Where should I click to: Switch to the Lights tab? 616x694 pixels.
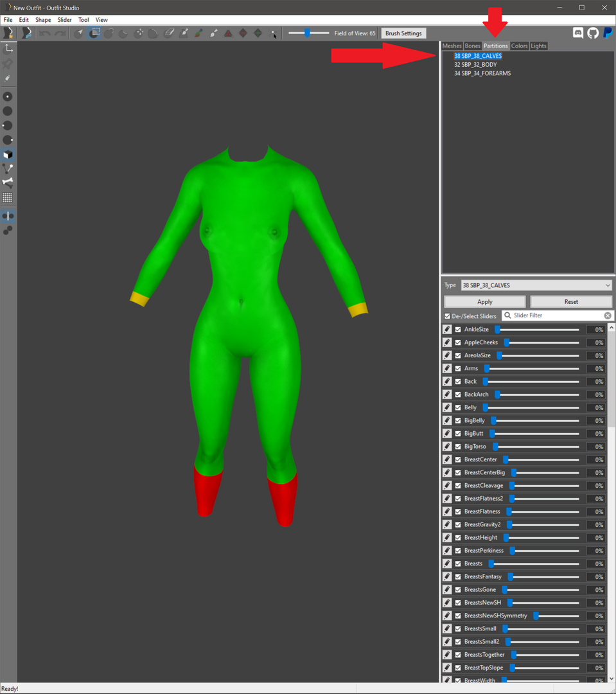click(538, 46)
